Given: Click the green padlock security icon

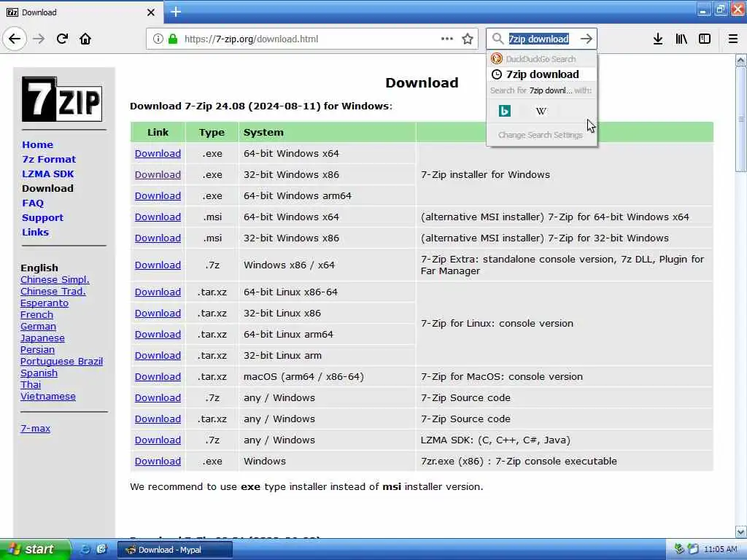Looking at the screenshot, I should (x=173, y=39).
